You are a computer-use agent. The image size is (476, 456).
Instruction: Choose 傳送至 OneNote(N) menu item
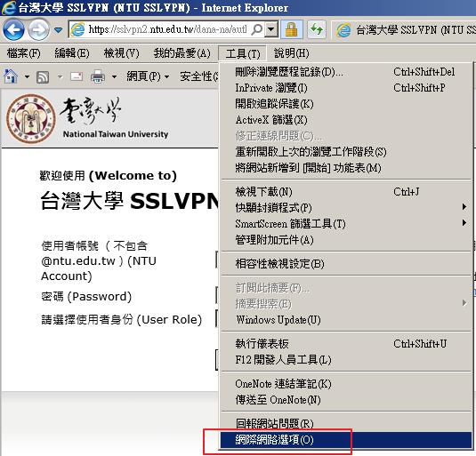[x=346, y=400]
